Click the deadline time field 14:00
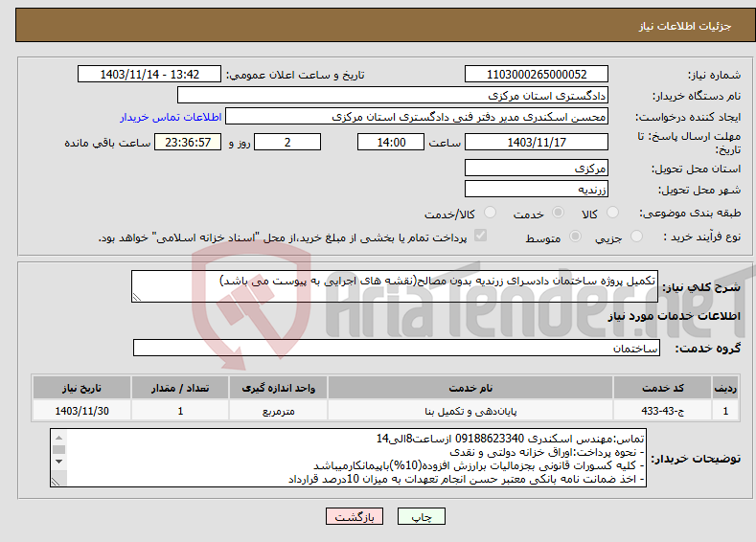Image resolution: width=756 pixels, height=542 pixels. click(391, 142)
